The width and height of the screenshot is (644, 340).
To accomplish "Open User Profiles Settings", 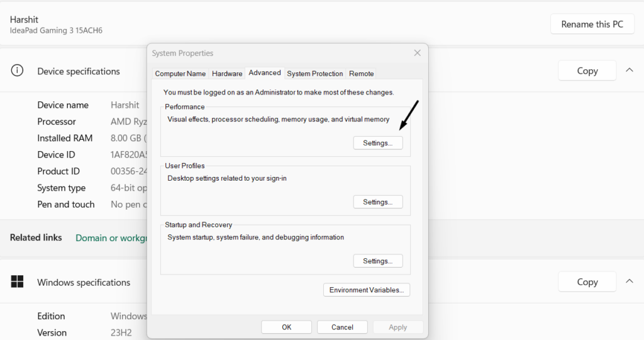I will click(x=377, y=202).
